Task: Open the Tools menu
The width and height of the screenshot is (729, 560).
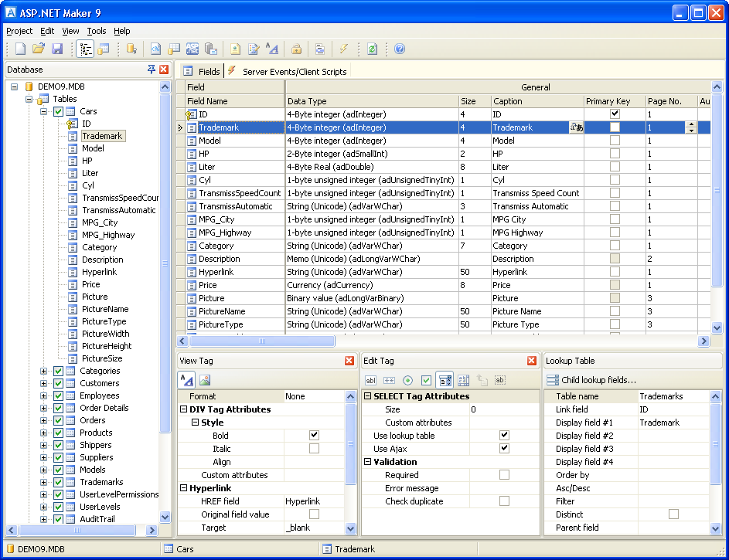Action: [96, 31]
